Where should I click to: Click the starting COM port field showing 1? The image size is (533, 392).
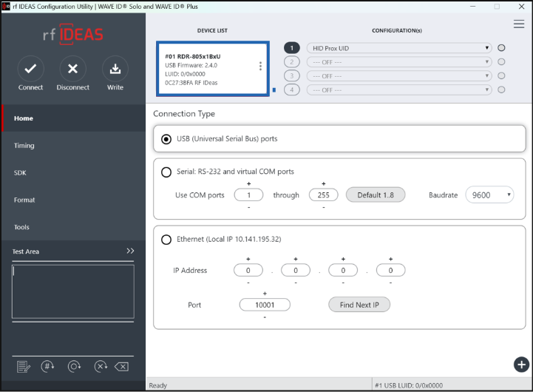[249, 195]
